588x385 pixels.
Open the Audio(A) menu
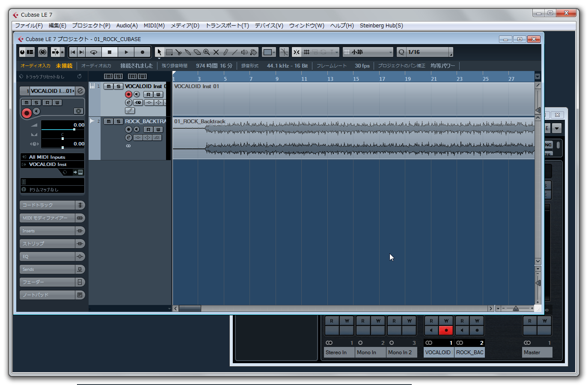tap(127, 26)
